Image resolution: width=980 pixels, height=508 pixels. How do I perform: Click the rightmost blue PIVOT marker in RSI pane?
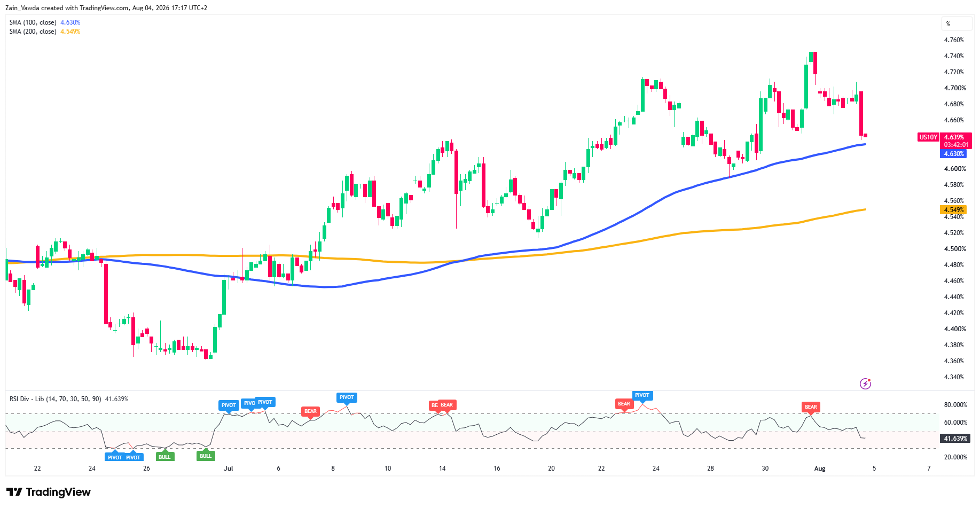click(x=642, y=395)
